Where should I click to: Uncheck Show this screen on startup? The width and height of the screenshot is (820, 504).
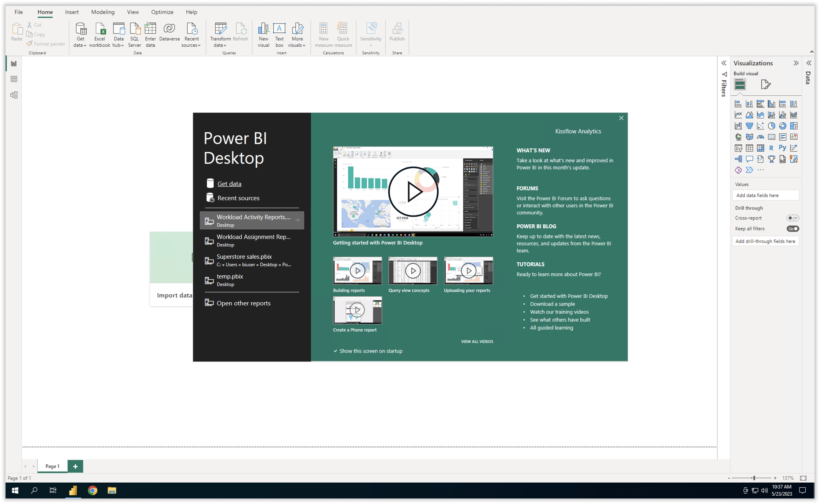point(335,351)
